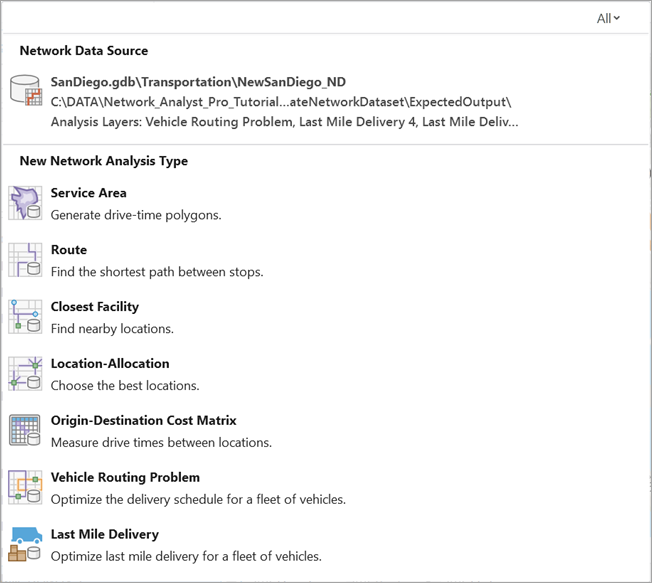Click the Origin-Destination Cost Matrix grid icon
This screenshot has height=583, width=652.
(x=26, y=431)
